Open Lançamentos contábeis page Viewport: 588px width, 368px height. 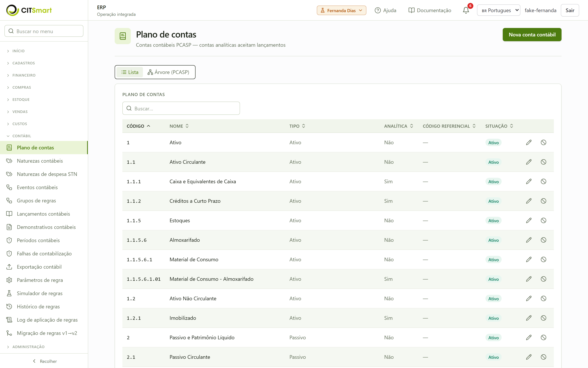(44, 214)
